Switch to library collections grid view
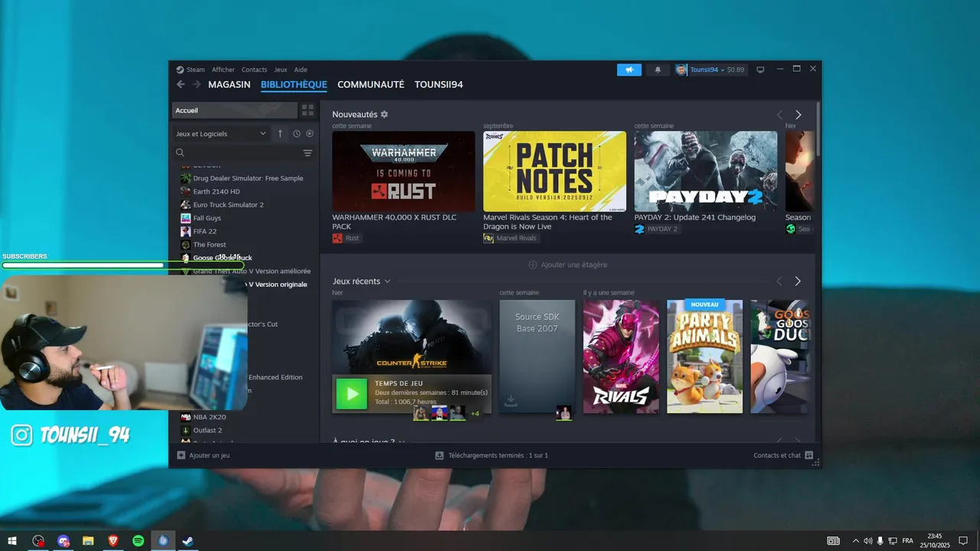 308,110
